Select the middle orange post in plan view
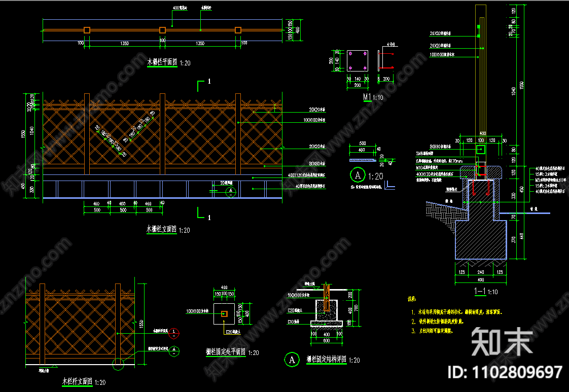The width and height of the screenshot is (569, 392). pyautogui.click(x=162, y=30)
